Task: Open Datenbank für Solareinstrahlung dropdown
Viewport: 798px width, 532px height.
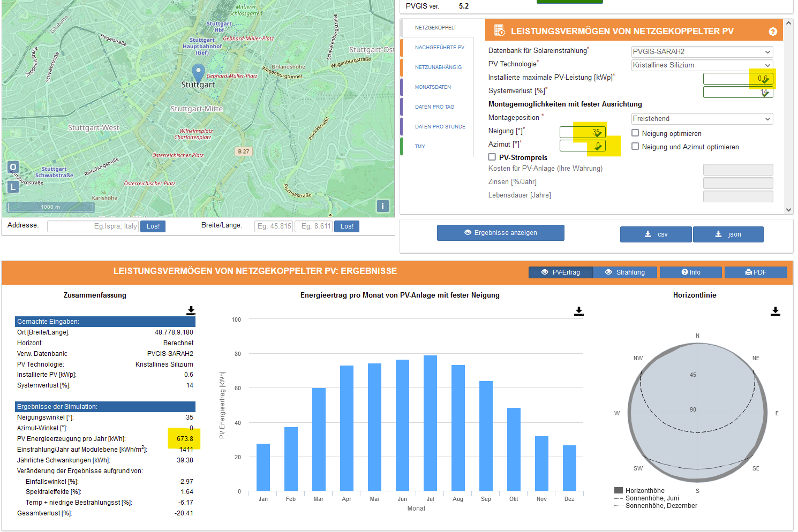Action: pyautogui.click(x=702, y=52)
